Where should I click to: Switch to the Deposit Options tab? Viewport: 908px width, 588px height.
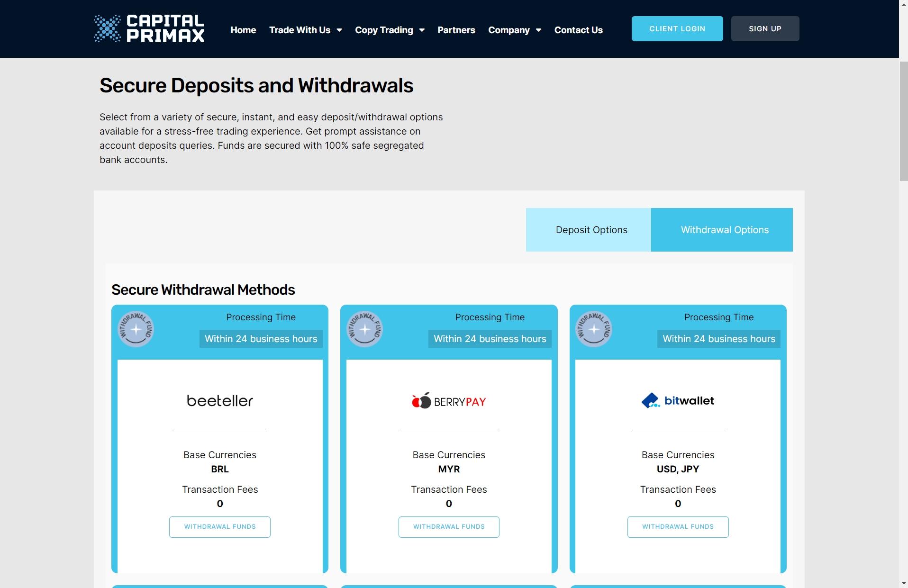(x=589, y=230)
